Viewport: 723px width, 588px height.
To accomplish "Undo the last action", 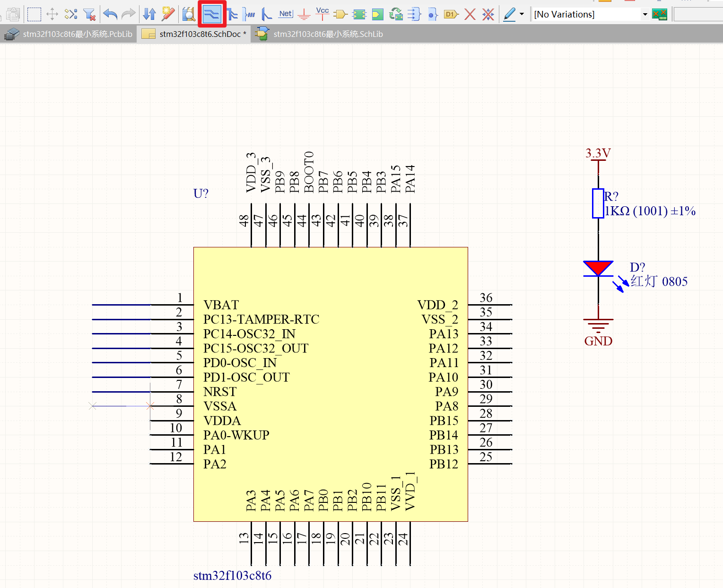I will click(x=110, y=14).
